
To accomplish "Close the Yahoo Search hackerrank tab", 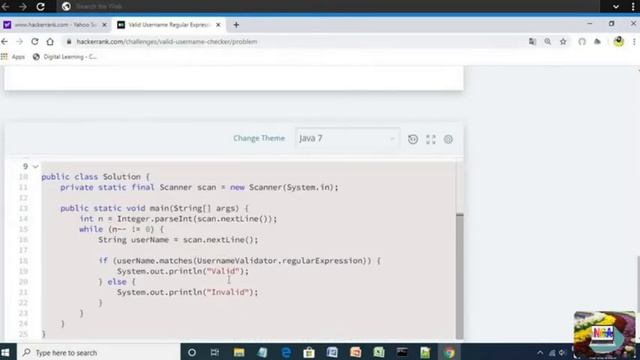I will pos(104,25).
